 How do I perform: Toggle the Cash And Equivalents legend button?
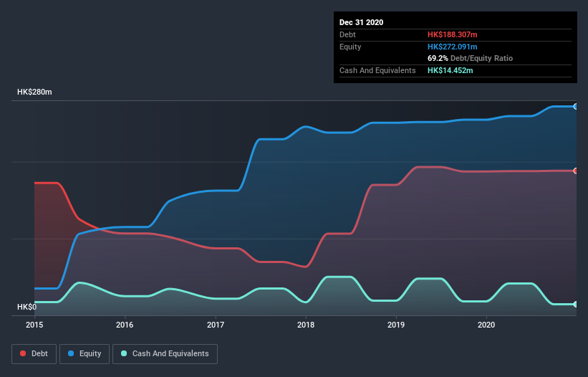tap(165, 354)
